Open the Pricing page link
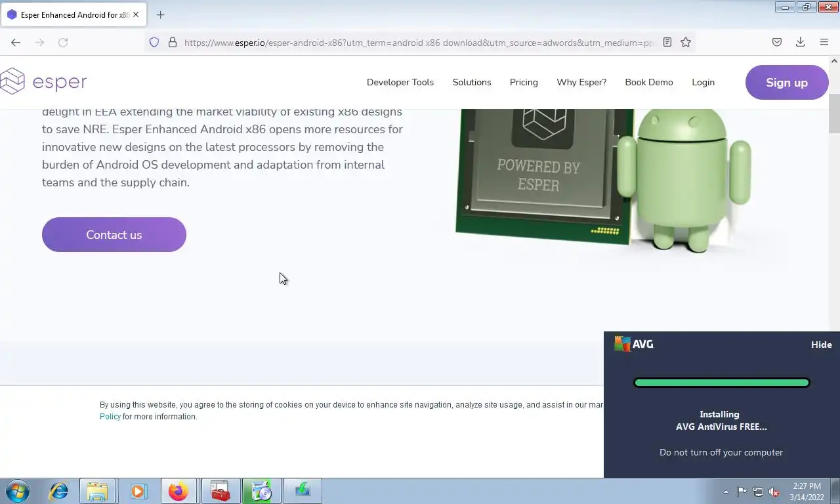The height and width of the screenshot is (504, 840). point(524,82)
